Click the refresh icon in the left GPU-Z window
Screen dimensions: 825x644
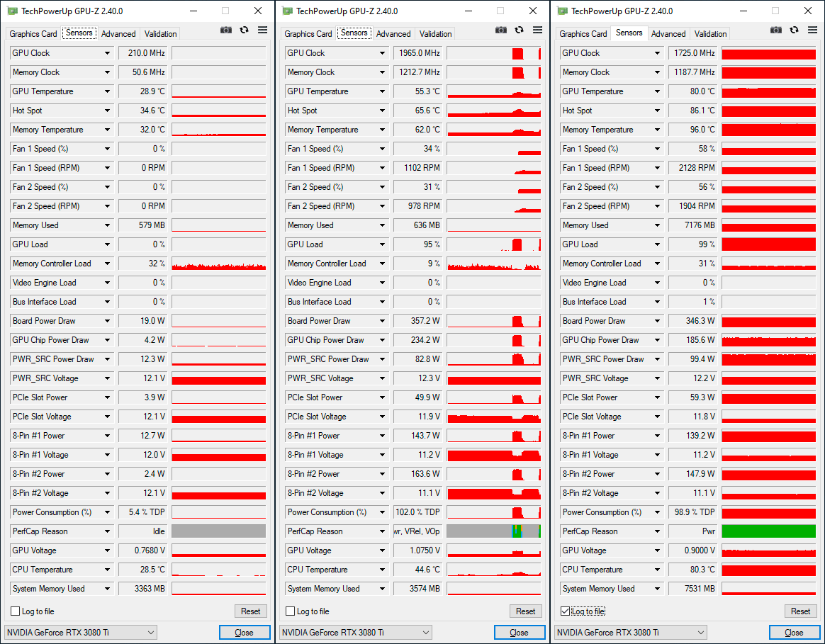coord(244,30)
